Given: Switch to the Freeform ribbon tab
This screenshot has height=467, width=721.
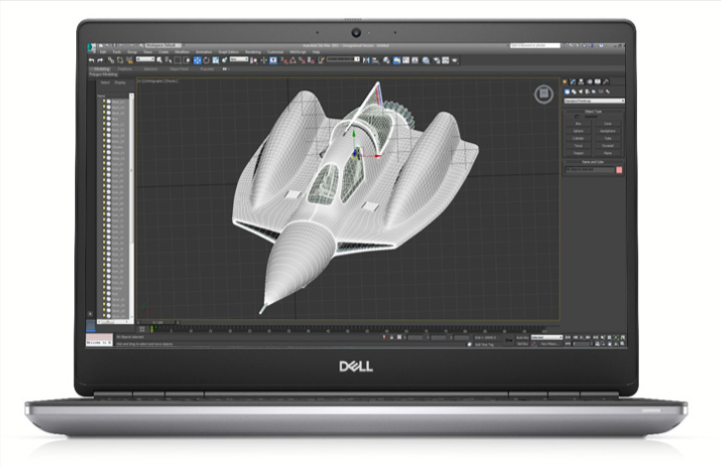Looking at the screenshot, I should [x=125, y=69].
